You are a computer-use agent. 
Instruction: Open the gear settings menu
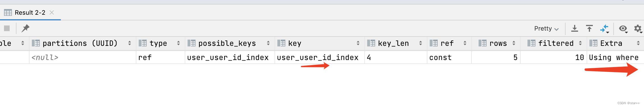(x=638, y=29)
